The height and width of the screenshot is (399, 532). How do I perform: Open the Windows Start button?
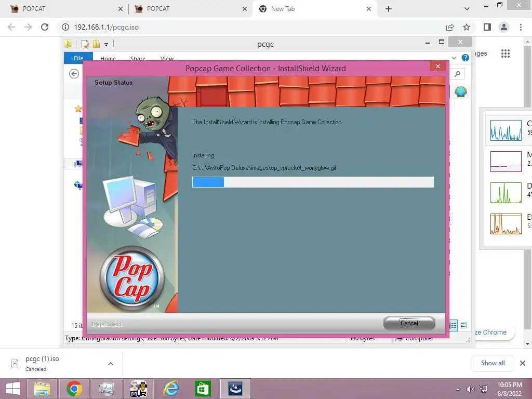click(x=13, y=389)
